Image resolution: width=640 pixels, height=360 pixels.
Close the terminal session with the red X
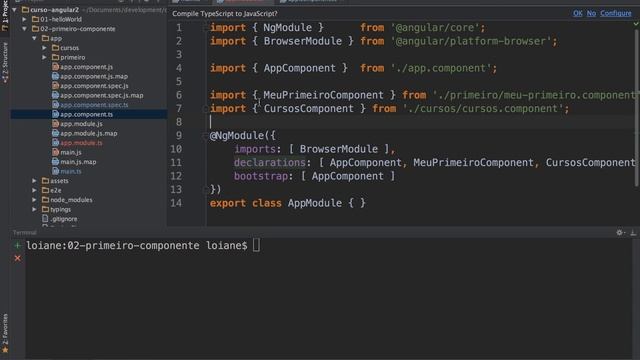[x=17, y=258]
